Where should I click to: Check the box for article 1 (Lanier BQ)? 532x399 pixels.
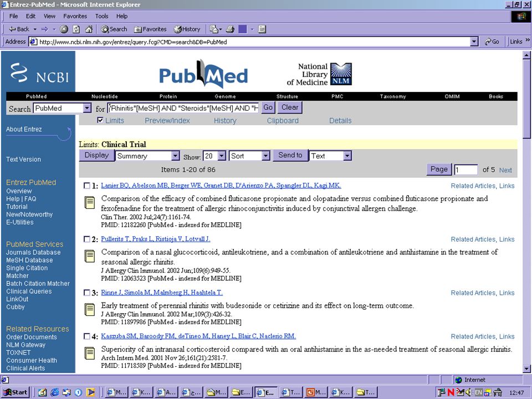[87, 186]
